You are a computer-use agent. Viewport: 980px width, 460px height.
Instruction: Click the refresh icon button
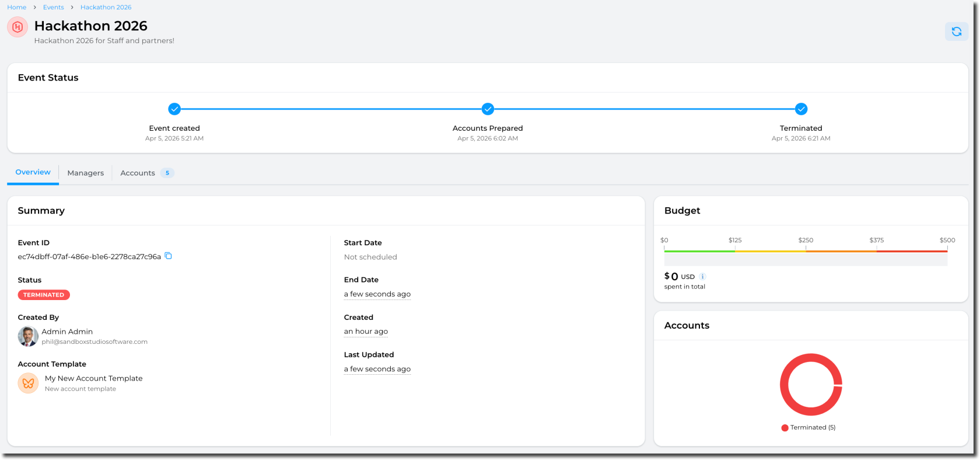pos(956,32)
